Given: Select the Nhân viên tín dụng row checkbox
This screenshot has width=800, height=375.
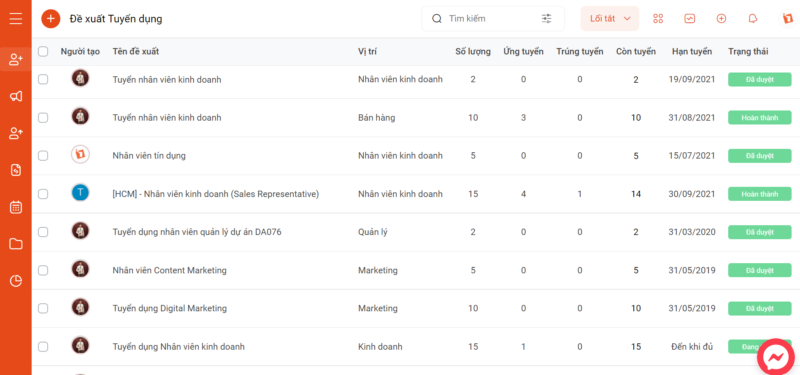Looking at the screenshot, I should [43, 156].
